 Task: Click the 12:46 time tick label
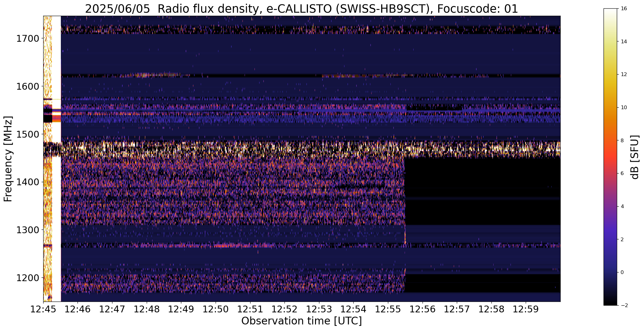coord(78,309)
